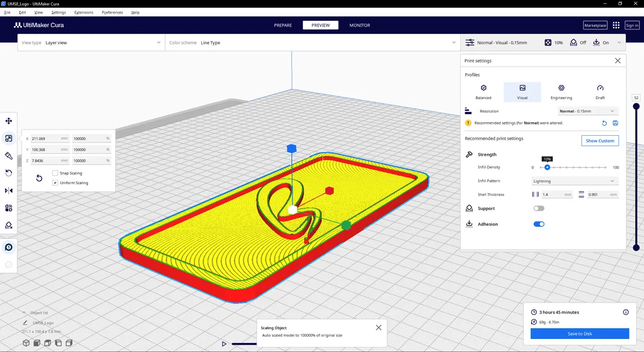Viewport: 644px width, 352px height.
Task: Open the application switcher grid icon
Action: (x=616, y=25)
